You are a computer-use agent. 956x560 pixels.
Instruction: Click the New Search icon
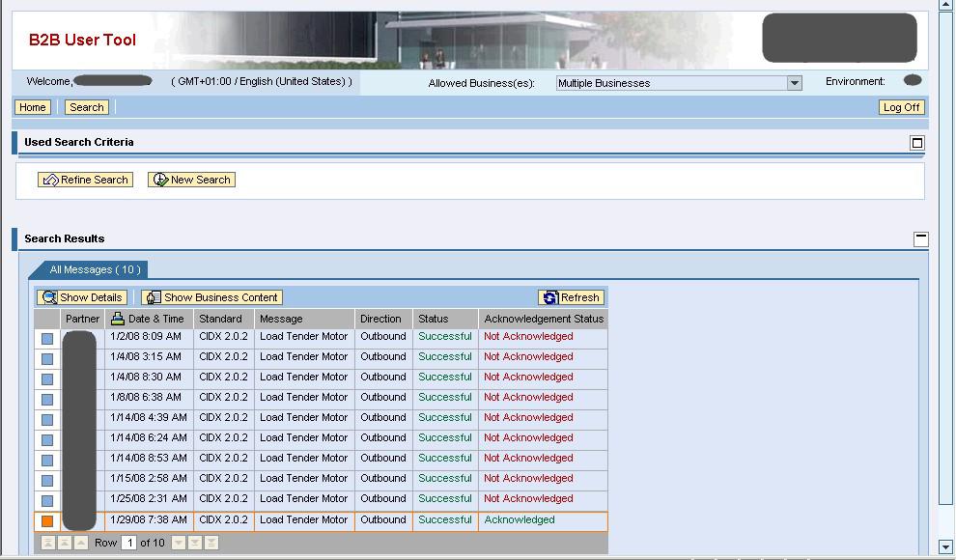click(x=160, y=180)
